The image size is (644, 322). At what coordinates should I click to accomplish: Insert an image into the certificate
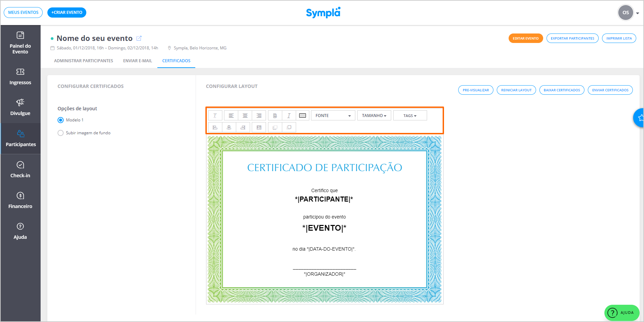(259, 128)
